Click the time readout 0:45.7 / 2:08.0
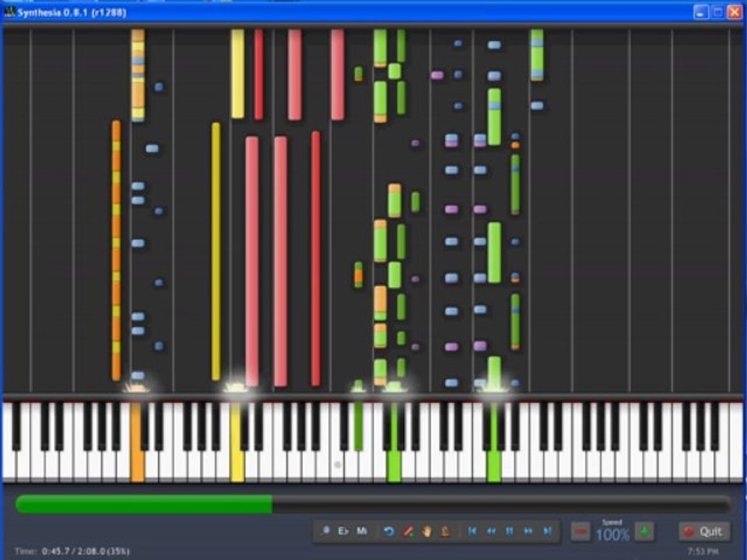 [x=86, y=551]
